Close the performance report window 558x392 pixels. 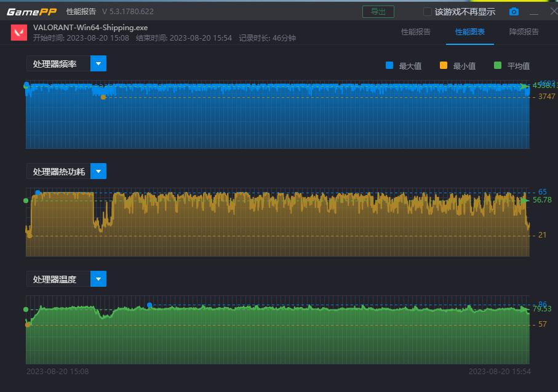(552, 12)
